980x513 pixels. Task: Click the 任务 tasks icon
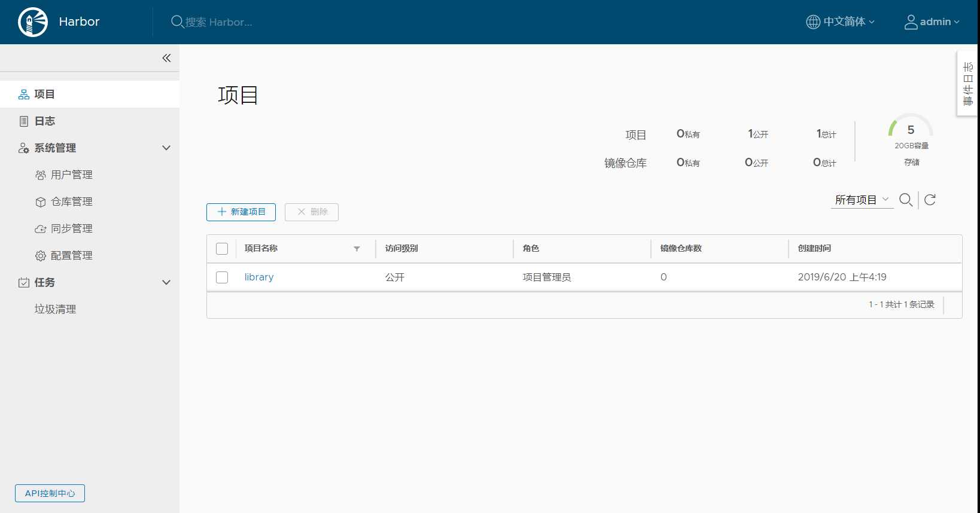[x=24, y=283]
